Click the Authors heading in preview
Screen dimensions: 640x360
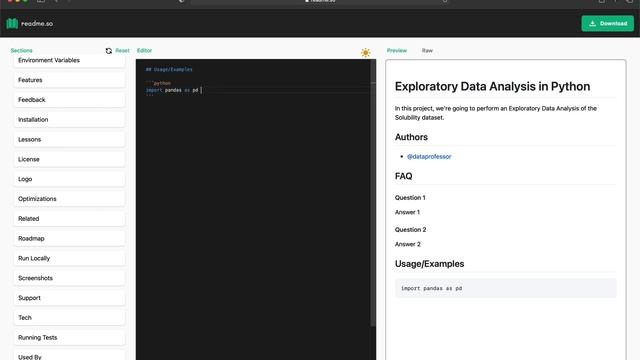coord(411,137)
